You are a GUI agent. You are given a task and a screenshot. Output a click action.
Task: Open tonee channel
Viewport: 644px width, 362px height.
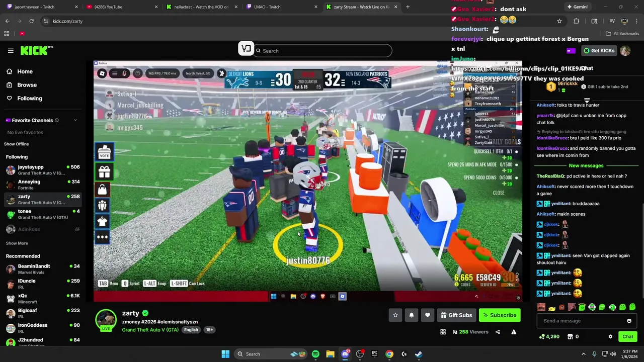point(43,214)
